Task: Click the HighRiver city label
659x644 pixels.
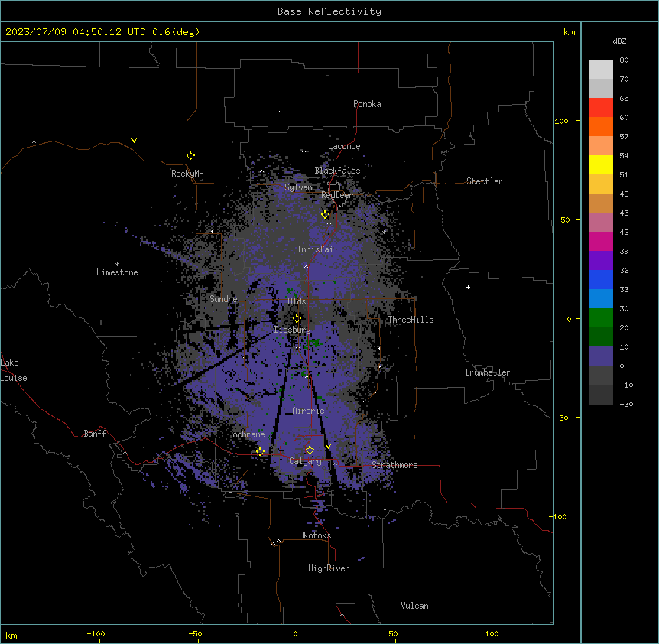Action: [x=329, y=568]
